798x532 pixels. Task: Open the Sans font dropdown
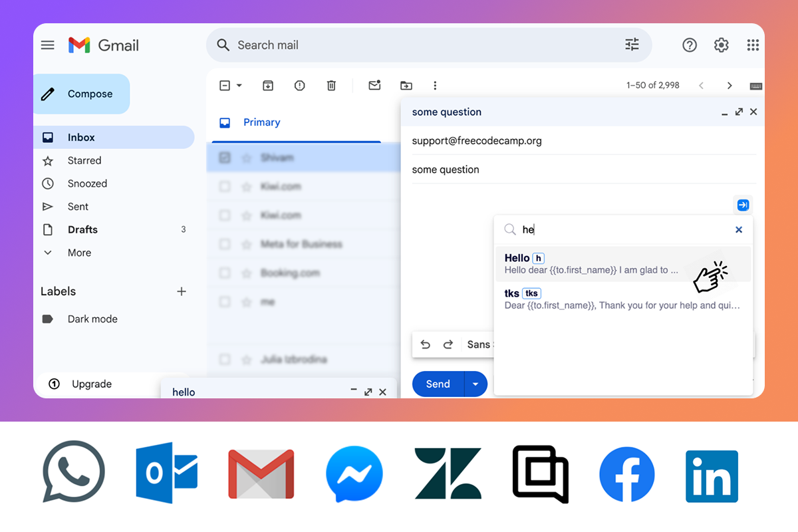[479, 344]
